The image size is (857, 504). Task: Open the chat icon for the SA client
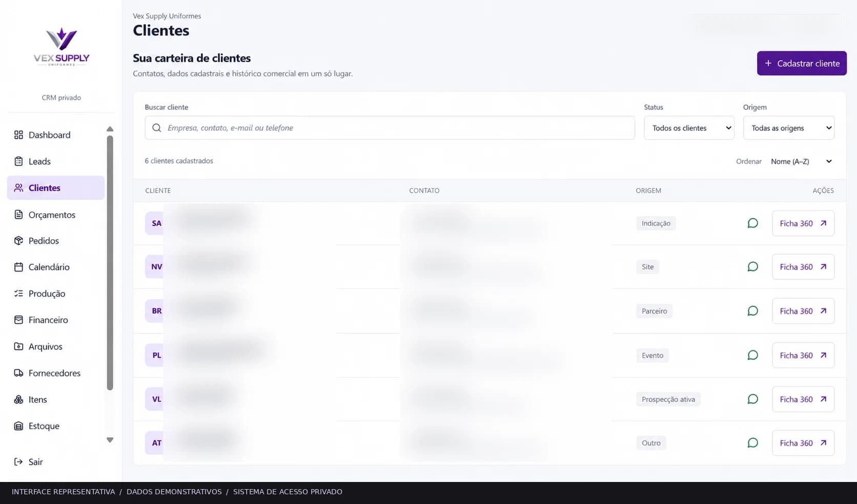[752, 223]
